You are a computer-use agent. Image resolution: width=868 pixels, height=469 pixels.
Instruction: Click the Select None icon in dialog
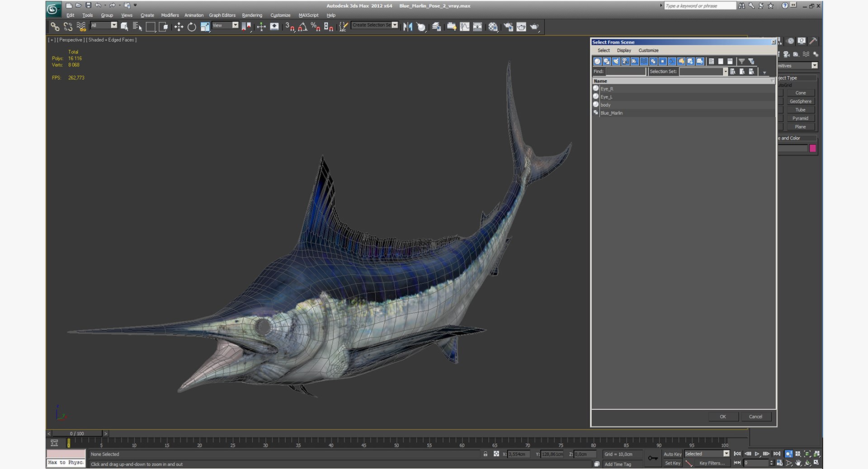click(x=721, y=61)
